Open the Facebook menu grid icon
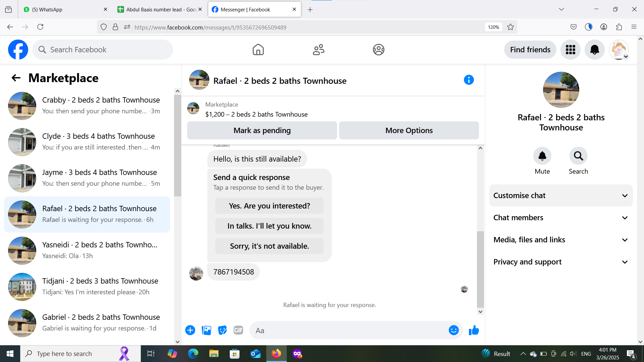This screenshot has height=362, width=644. click(570, 50)
